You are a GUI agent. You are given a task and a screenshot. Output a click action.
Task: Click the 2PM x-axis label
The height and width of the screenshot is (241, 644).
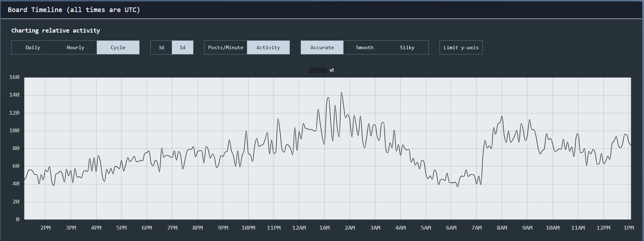click(45, 228)
